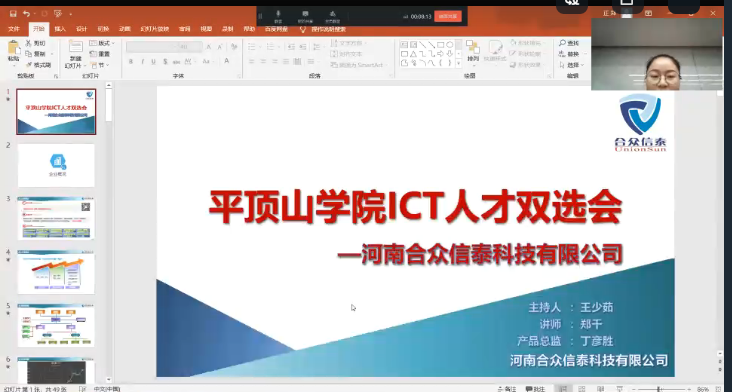Select slide 4 thumbnail in panel

tap(56, 272)
